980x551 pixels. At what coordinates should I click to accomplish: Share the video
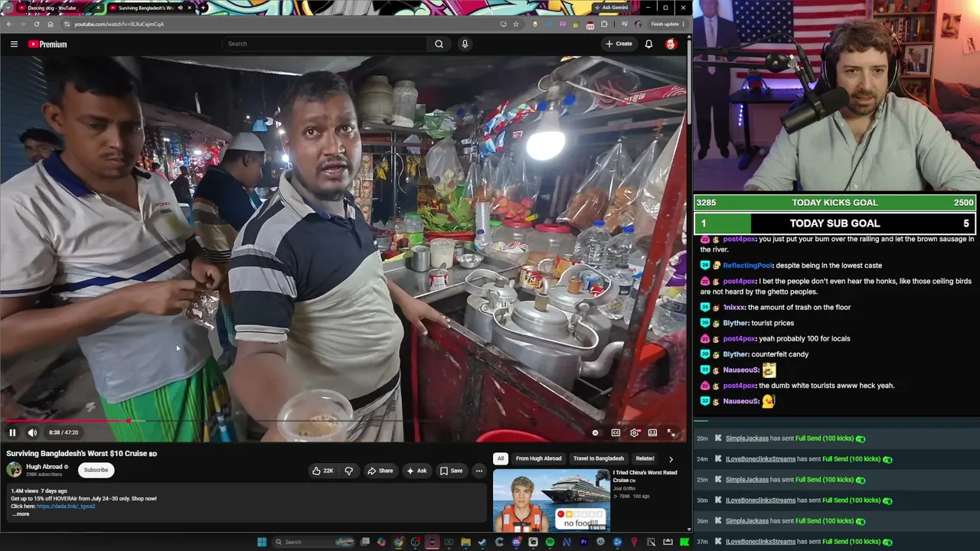tap(380, 471)
